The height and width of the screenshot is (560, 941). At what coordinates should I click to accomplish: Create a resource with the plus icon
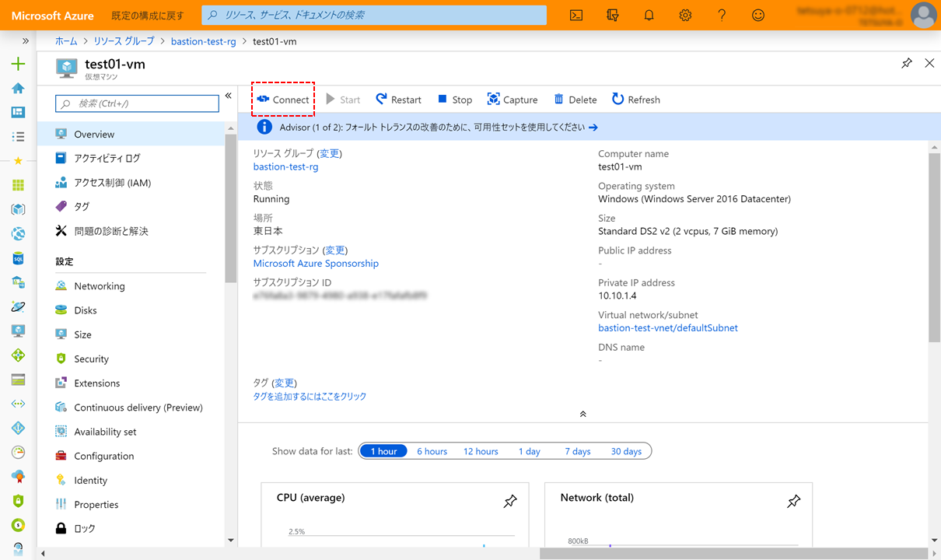click(18, 64)
